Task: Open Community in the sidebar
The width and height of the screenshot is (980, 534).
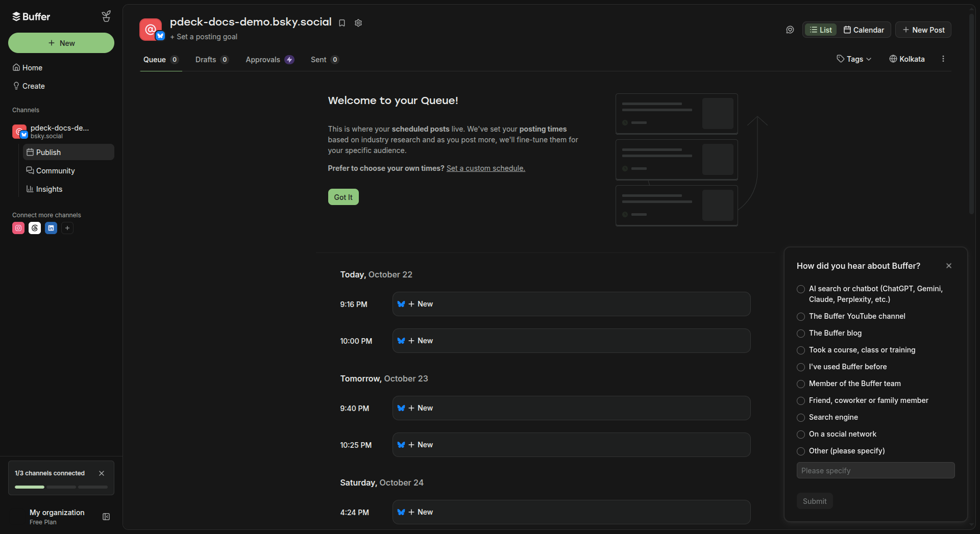Action: (x=68, y=171)
